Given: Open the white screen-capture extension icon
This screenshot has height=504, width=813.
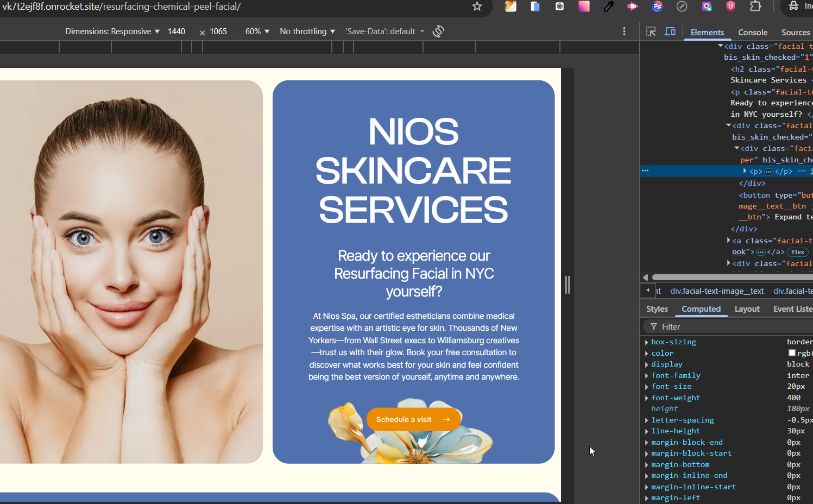Looking at the screenshot, I should [559, 7].
